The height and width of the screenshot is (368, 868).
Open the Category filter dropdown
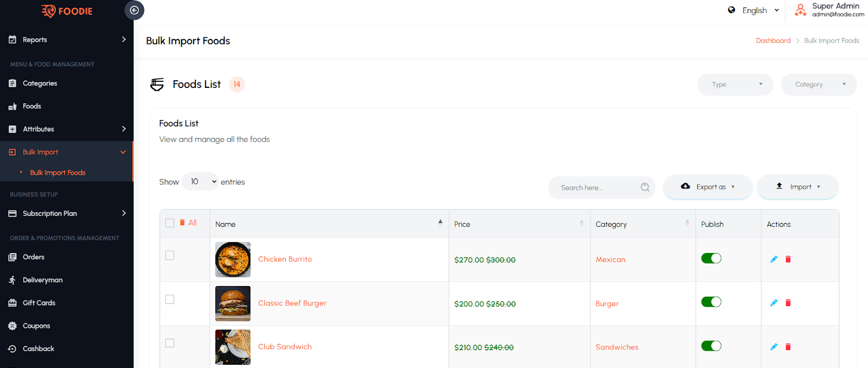pyautogui.click(x=818, y=85)
